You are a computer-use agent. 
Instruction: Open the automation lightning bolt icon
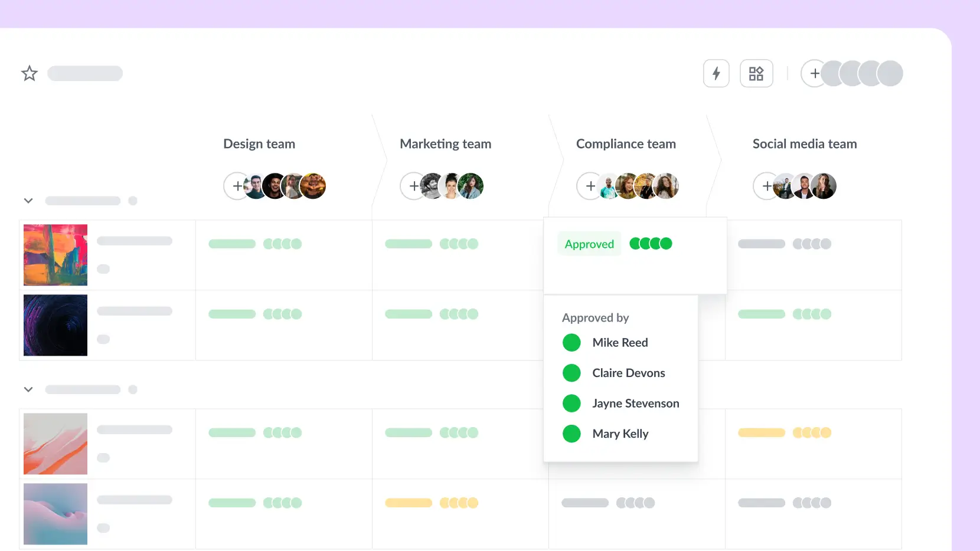pos(716,73)
